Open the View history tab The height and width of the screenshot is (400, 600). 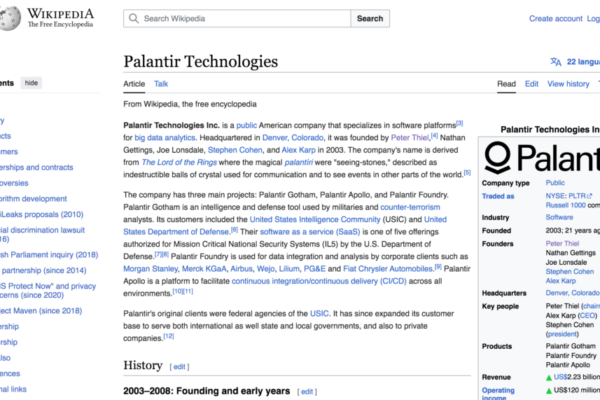[x=568, y=84]
